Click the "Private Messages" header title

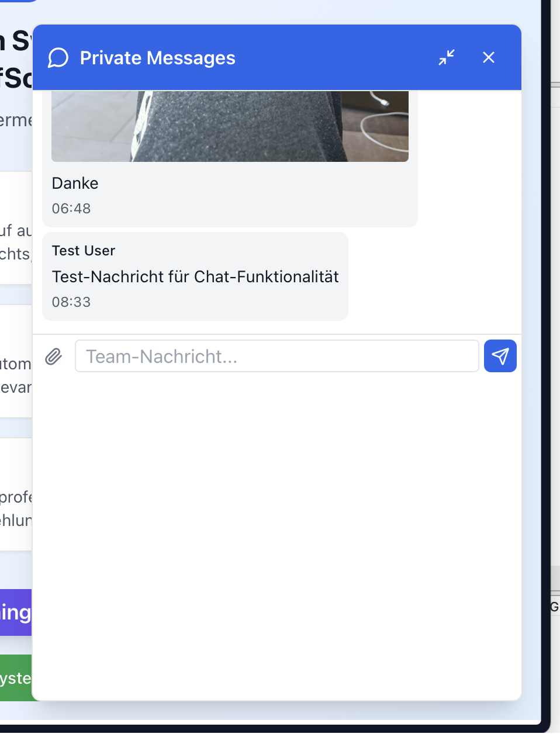[x=157, y=58]
